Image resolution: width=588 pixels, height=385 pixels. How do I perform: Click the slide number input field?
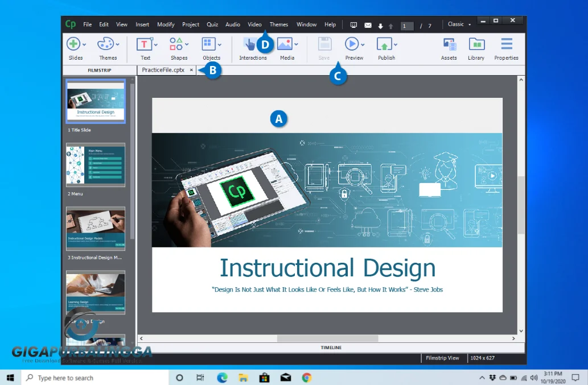[406, 26]
